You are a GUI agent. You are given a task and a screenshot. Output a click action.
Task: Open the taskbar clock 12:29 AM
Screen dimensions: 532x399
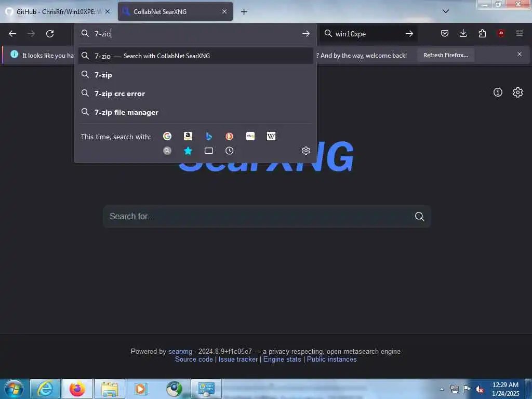pyautogui.click(x=505, y=389)
